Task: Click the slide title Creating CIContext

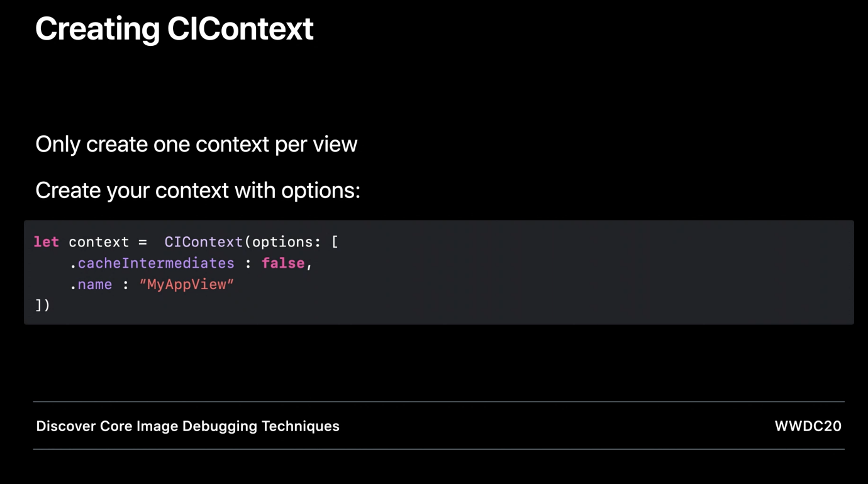Action: 174,29
